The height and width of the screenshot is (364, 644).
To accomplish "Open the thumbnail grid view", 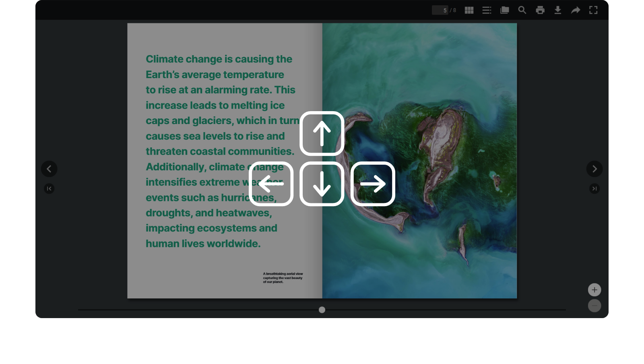I will click(x=469, y=10).
